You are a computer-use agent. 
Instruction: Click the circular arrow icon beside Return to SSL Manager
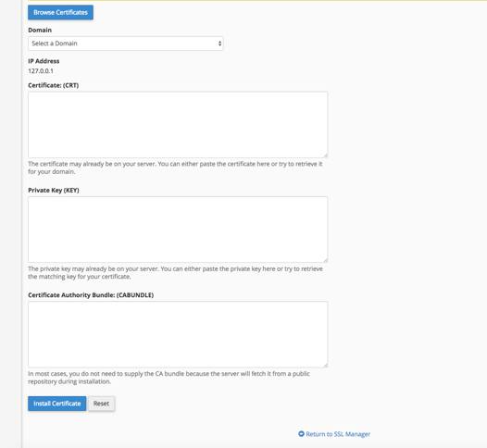[x=301, y=434]
